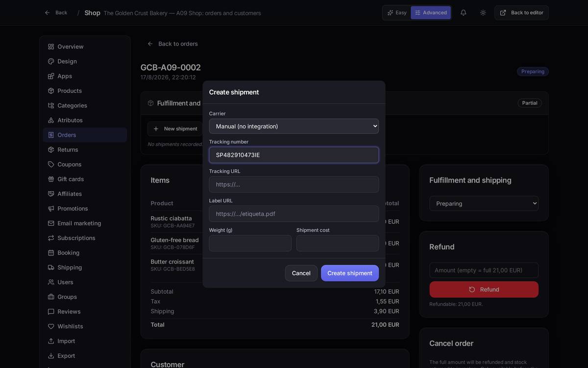Click the notifications bell icon
This screenshot has height=368, width=588.
(463, 13)
